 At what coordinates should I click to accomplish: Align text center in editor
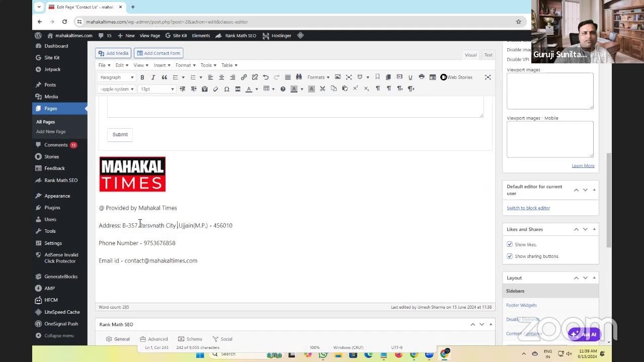[221, 77]
